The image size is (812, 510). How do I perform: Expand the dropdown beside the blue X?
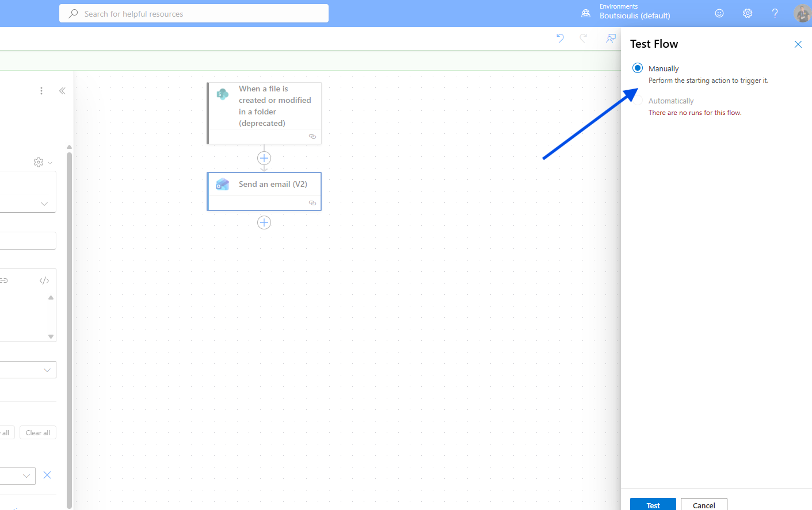(x=26, y=476)
